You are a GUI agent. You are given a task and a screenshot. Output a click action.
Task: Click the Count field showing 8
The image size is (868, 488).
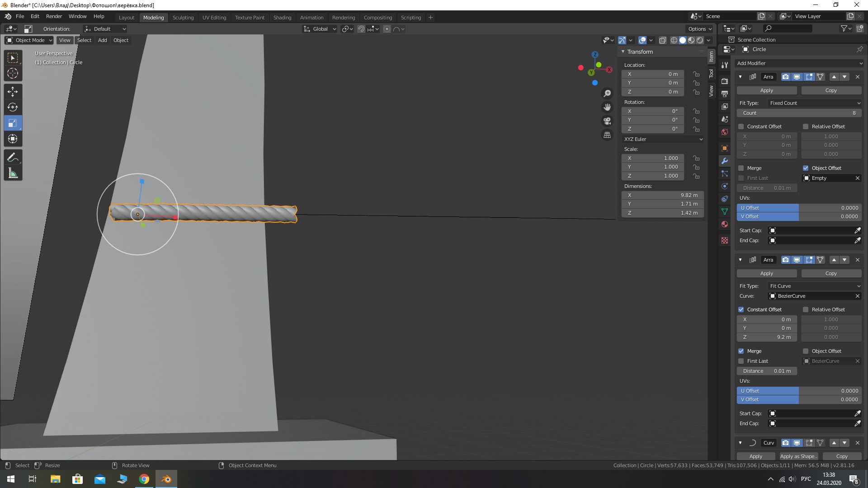click(799, 113)
